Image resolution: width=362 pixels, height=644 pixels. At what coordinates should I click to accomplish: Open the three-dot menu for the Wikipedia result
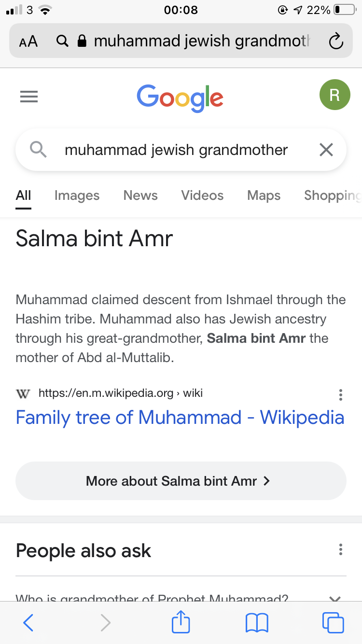click(341, 395)
